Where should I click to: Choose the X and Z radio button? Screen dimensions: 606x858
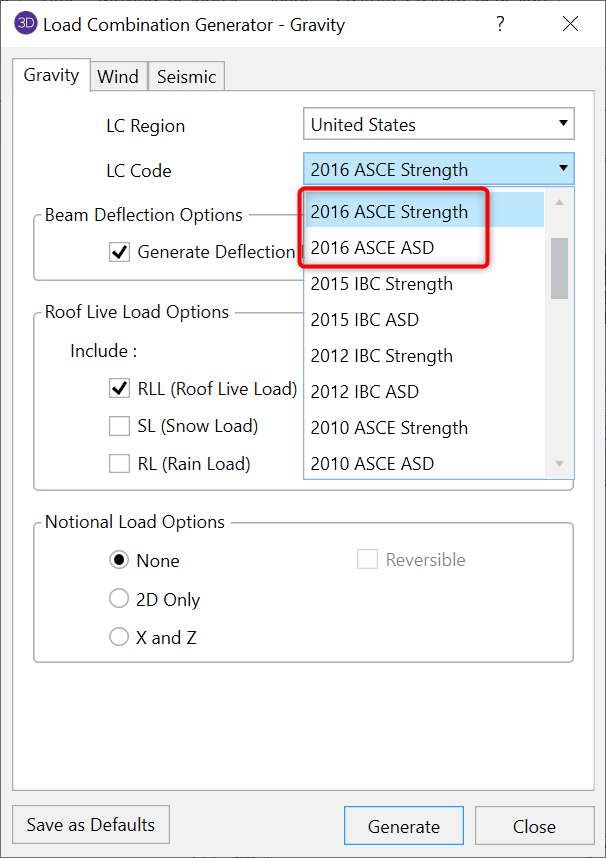pos(120,637)
